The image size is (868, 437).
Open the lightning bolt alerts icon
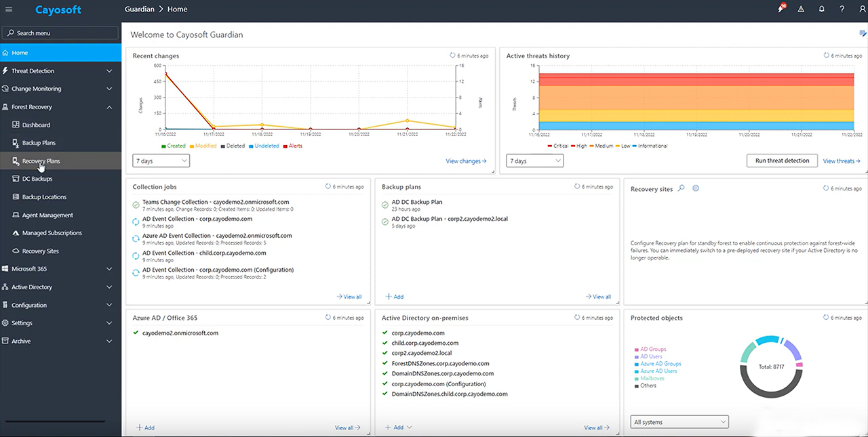pos(783,9)
